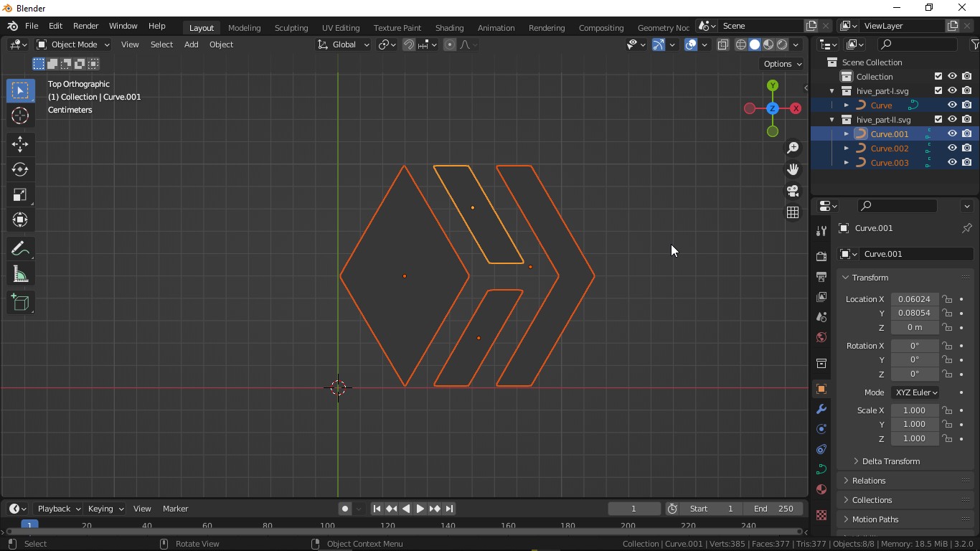Viewport: 980px width, 551px height.
Task: Click the zoom magnifier viewport icon
Action: pos(793,148)
